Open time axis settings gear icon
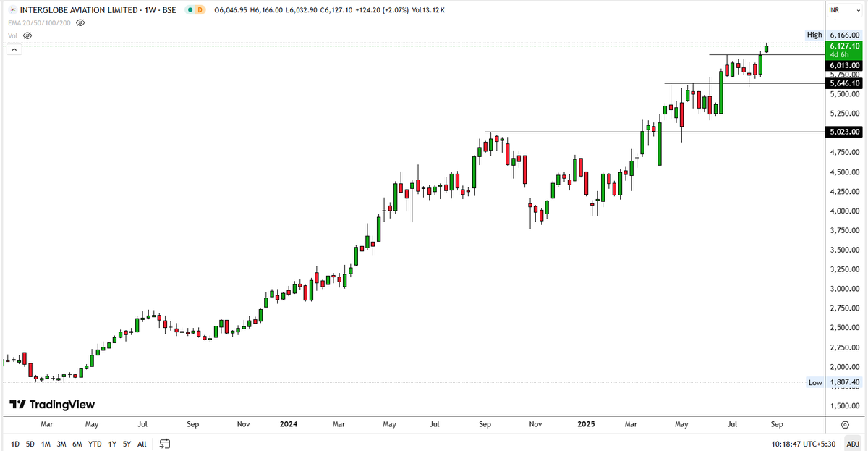The width and height of the screenshot is (868, 451). [846, 424]
